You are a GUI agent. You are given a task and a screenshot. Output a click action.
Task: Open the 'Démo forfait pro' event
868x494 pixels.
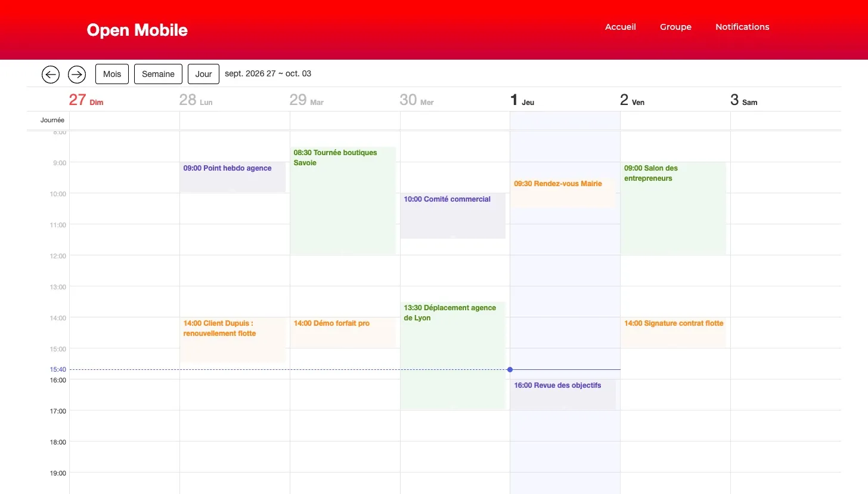(x=343, y=332)
